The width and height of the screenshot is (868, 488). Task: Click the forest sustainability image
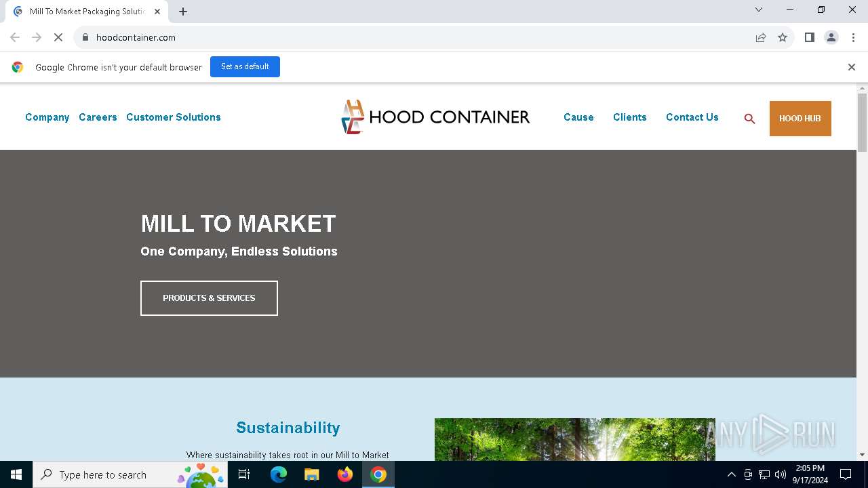click(x=575, y=439)
